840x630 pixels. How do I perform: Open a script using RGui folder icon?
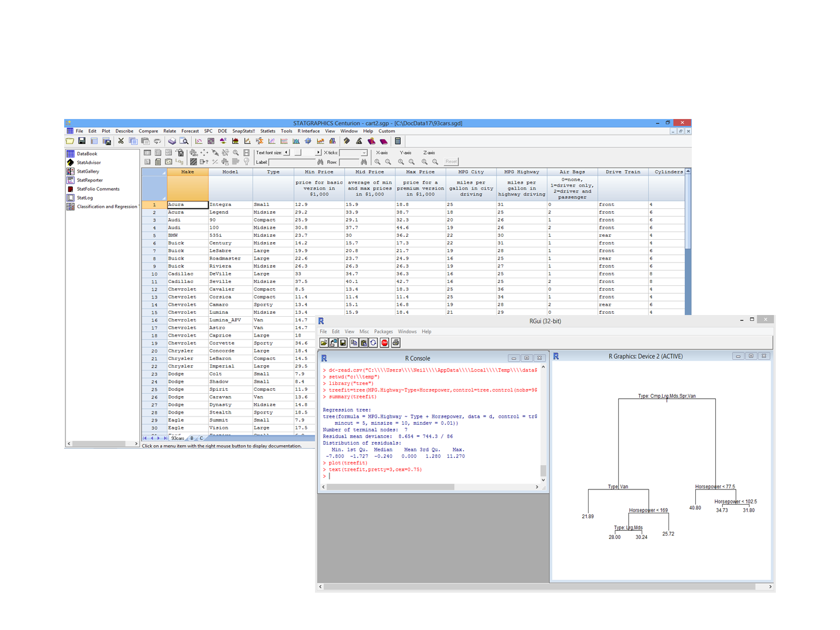point(324,343)
